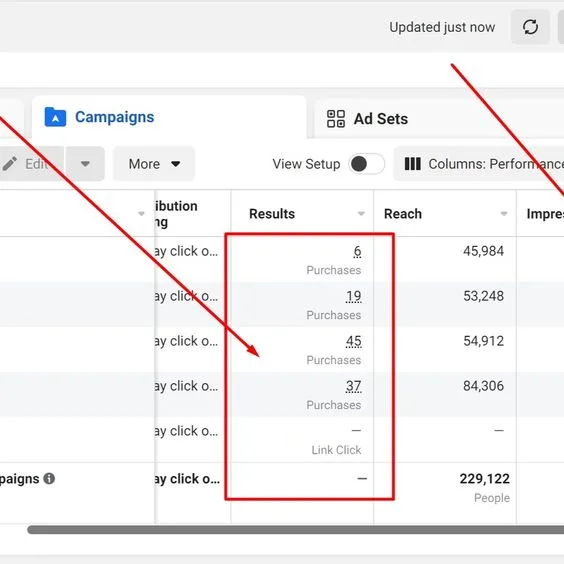
Task: Open the Reach column dropdown arrow
Action: [x=504, y=214]
